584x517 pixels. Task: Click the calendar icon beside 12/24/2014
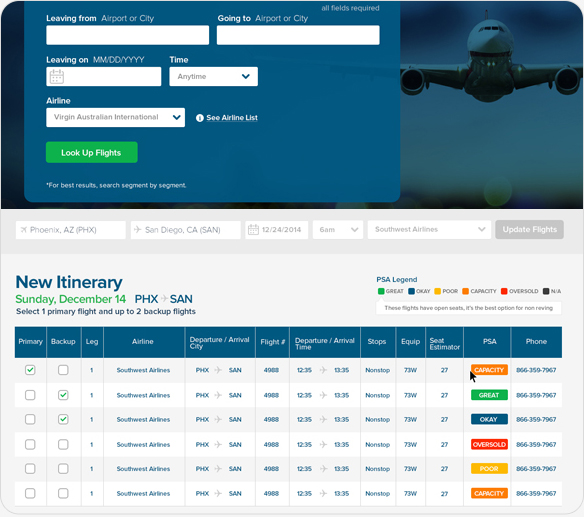253,229
